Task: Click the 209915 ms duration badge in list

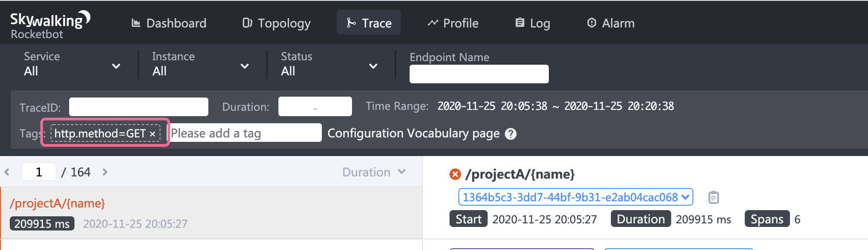Action: [42, 224]
